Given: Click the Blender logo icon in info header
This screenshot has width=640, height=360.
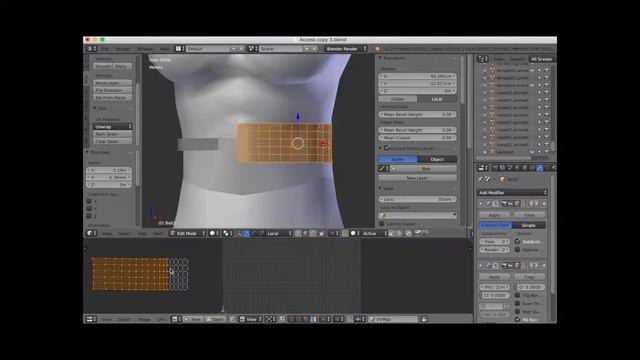Looking at the screenshot, I should tap(378, 49).
